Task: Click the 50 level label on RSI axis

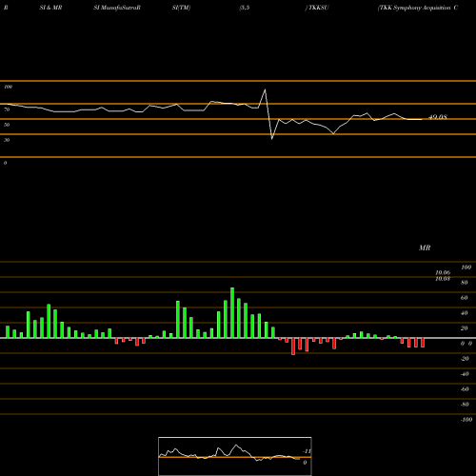Action: pos(7,125)
